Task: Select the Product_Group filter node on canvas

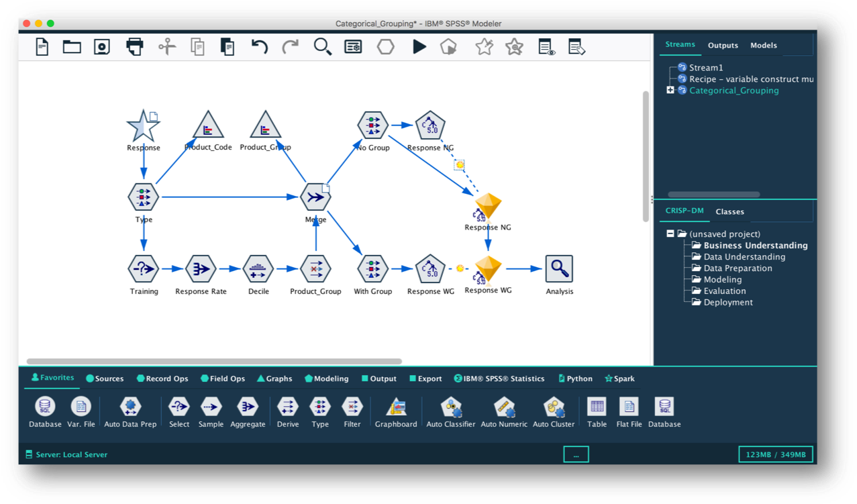Action: coord(315,268)
